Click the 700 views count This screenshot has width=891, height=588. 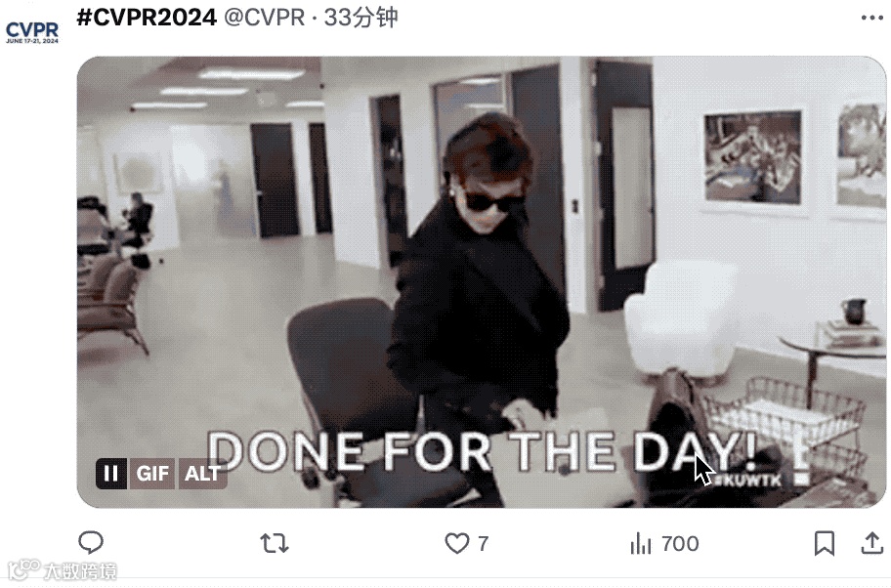(x=680, y=544)
